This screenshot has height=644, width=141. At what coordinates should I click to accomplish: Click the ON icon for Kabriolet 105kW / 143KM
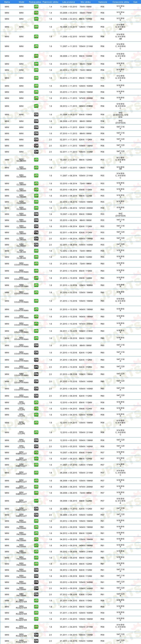pyautogui.click(x=36, y=515)
